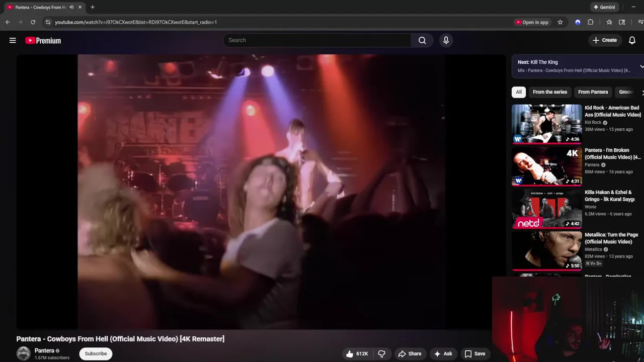Mute tab via the speaker icon

point(71,7)
